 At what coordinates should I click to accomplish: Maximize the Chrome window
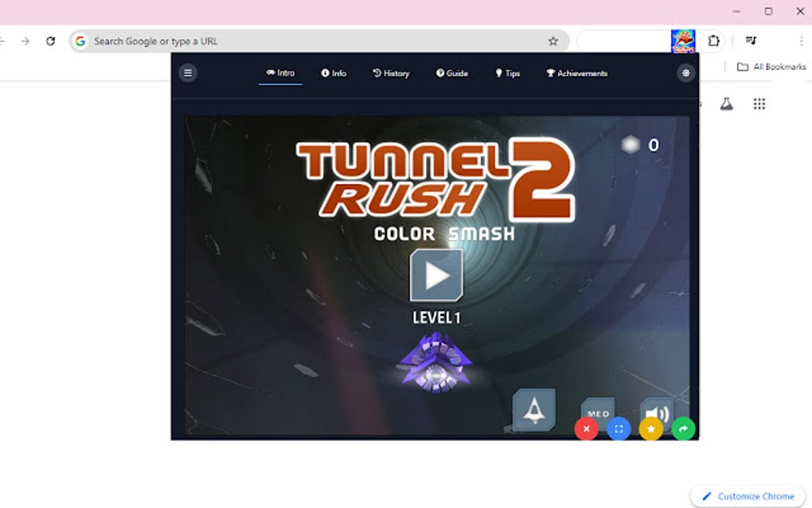[768, 11]
